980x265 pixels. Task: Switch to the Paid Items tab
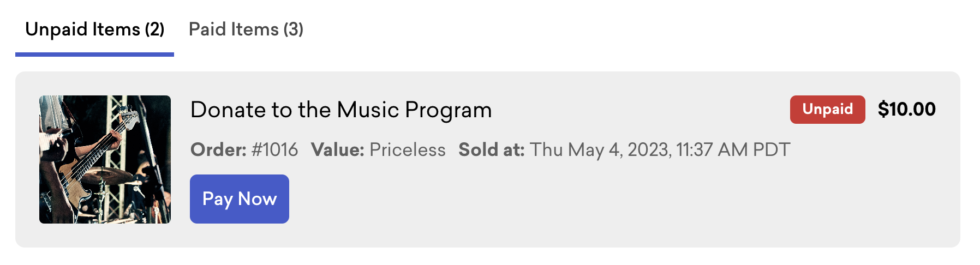pyautogui.click(x=246, y=29)
